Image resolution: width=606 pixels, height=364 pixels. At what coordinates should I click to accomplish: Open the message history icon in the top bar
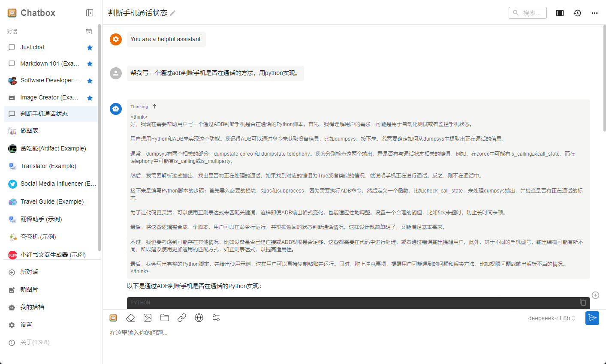(x=577, y=13)
